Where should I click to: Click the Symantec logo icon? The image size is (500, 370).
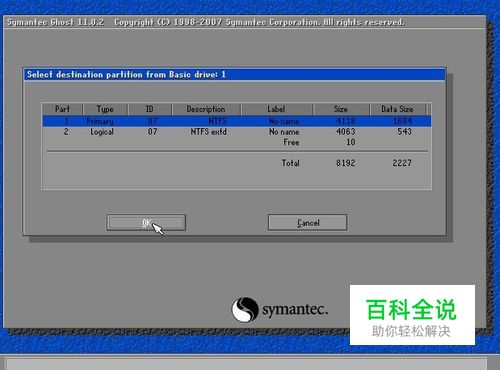tap(245, 309)
